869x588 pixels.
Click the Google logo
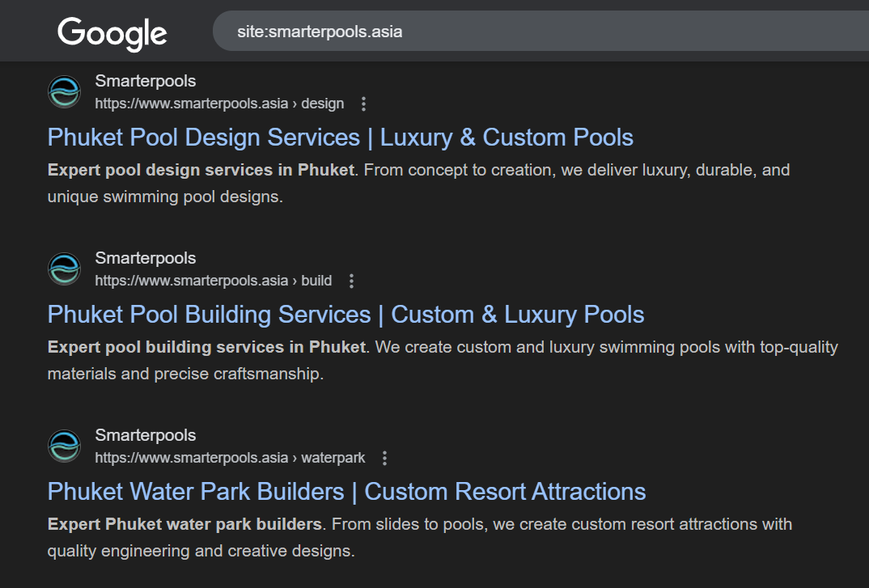point(112,33)
